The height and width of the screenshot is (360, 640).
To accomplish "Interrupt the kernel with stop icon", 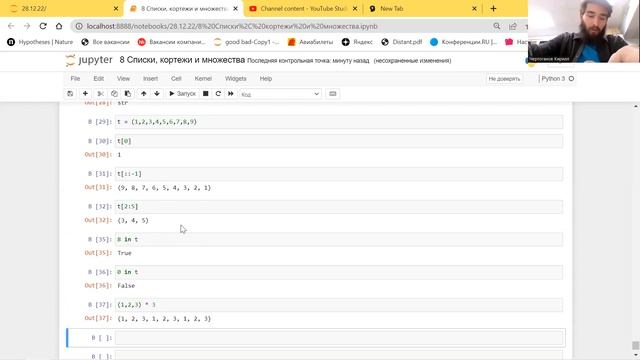I will pos(206,94).
